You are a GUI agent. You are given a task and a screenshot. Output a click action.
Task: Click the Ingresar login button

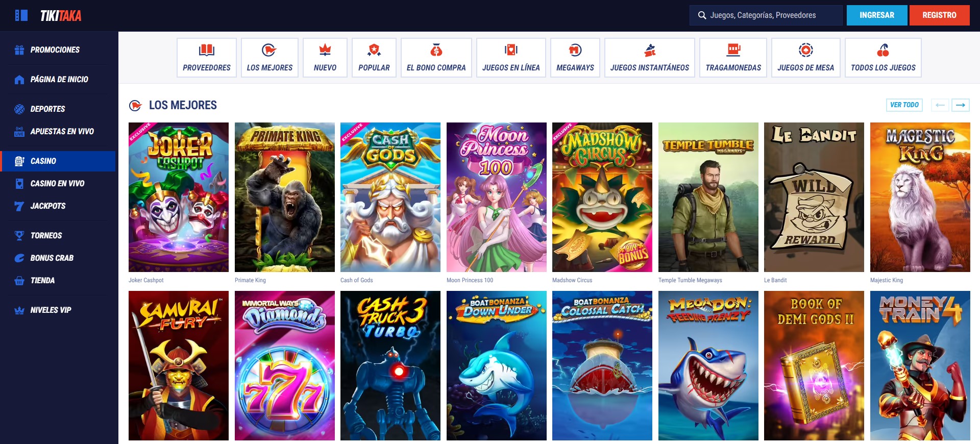click(x=877, y=15)
